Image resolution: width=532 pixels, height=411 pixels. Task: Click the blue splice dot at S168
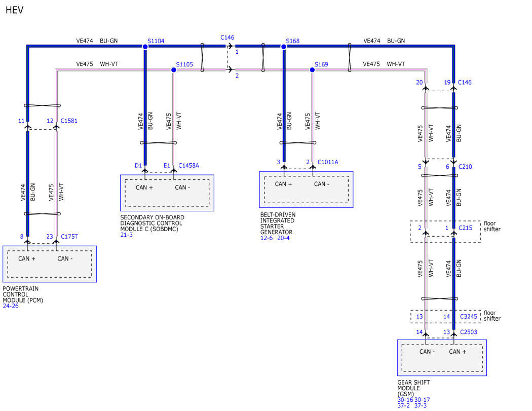(x=284, y=47)
